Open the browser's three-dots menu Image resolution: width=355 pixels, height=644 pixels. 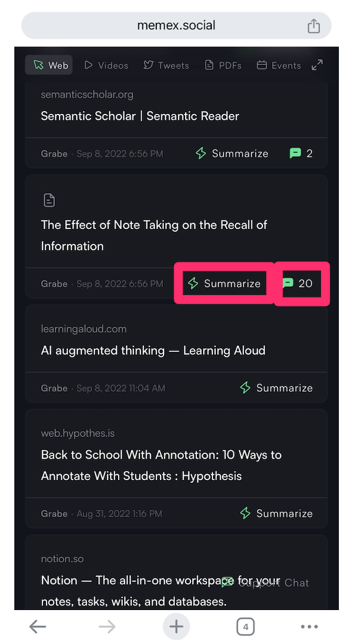pyautogui.click(x=310, y=627)
